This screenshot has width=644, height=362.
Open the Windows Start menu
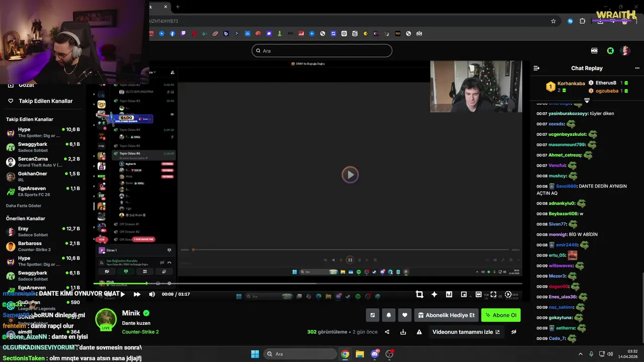(255, 354)
